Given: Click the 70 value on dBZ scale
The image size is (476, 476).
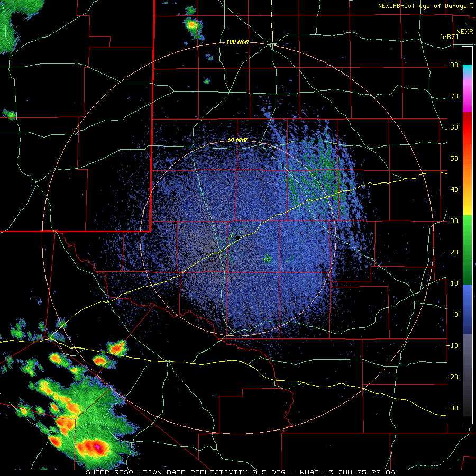Looking at the screenshot, I should tap(454, 96).
